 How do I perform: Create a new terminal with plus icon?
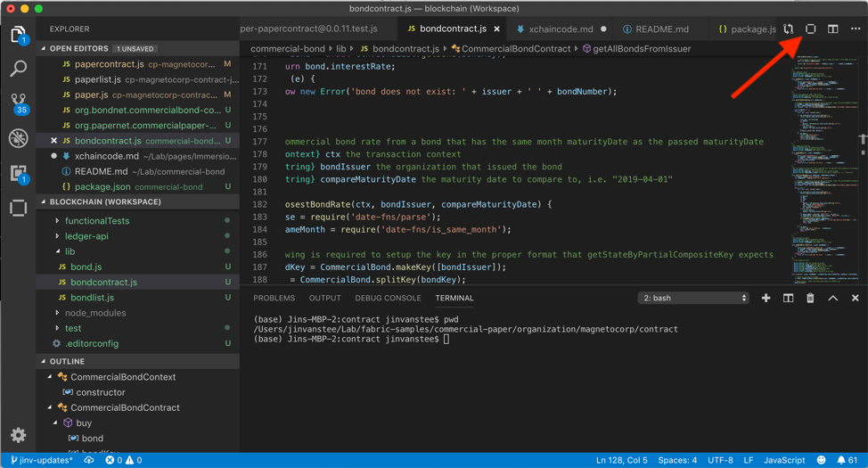pos(766,298)
